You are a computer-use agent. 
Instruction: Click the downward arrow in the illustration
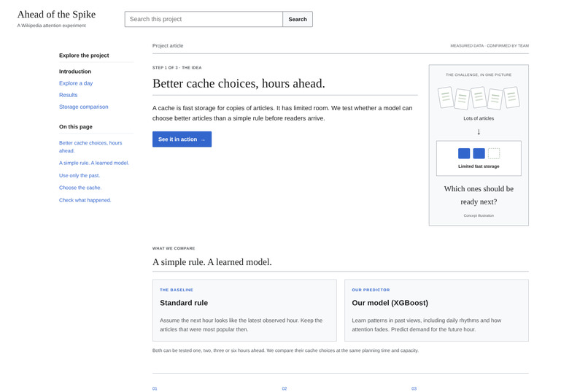pyautogui.click(x=479, y=131)
